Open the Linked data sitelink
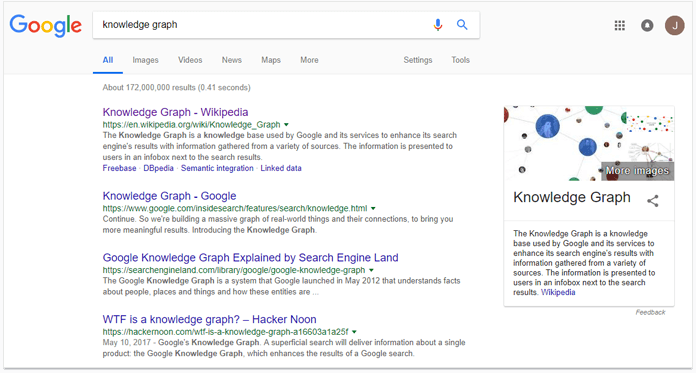696x373 pixels. click(x=281, y=168)
